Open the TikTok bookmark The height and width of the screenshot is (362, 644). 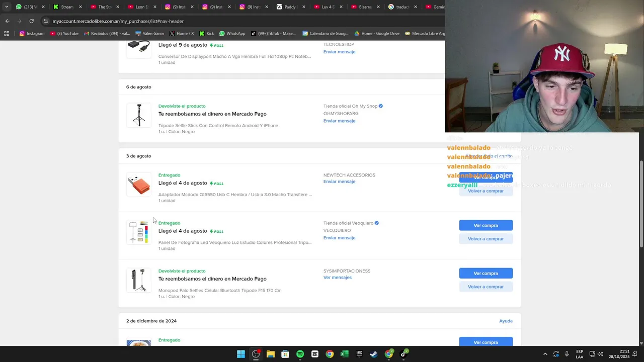click(273, 34)
